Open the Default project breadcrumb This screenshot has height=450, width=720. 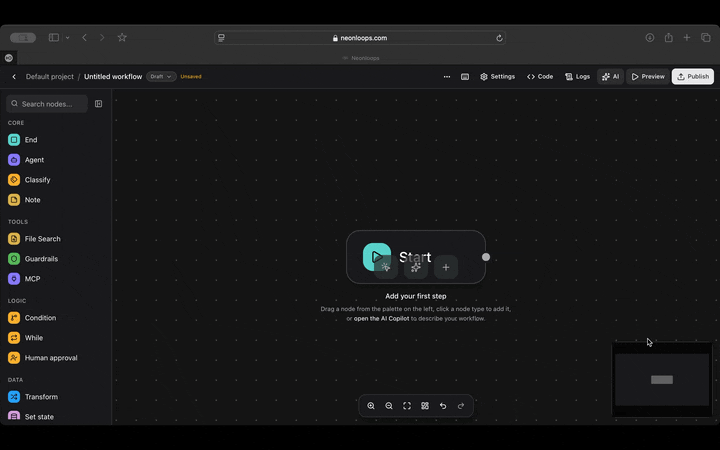(x=50, y=77)
